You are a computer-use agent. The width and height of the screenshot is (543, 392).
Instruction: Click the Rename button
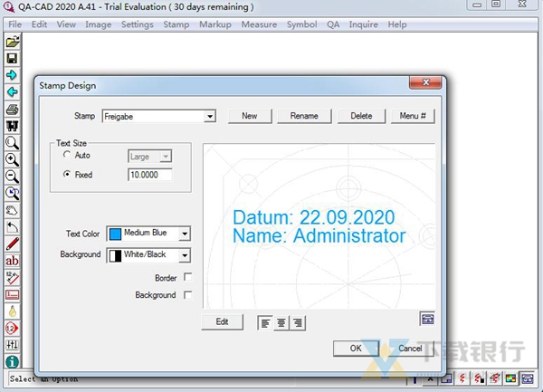pyautogui.click(x=304, y=116)
